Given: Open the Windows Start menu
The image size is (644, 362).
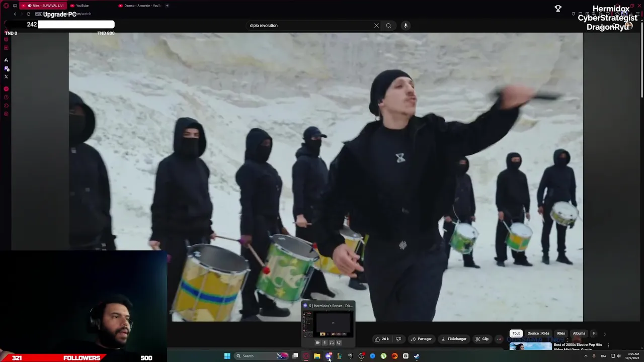Looking at the screenshot, I should tap(227, 356).
